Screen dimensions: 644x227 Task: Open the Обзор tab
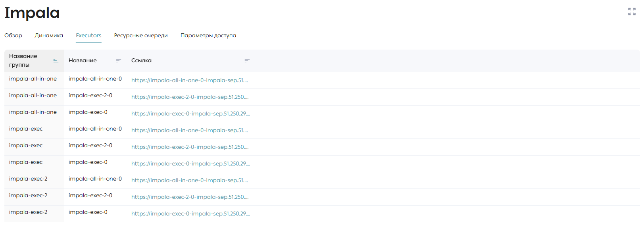pyautogui.click(x=13, y=35)
